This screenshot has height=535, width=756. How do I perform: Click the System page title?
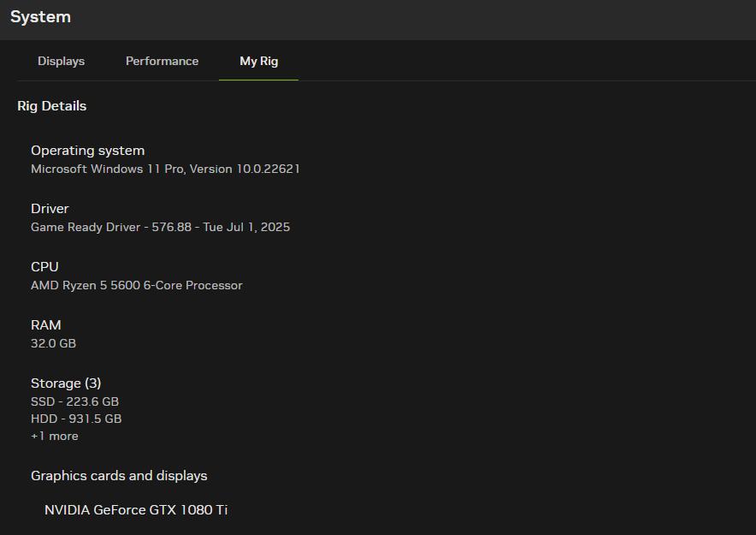pyautogui.click(x=40, y=17)
